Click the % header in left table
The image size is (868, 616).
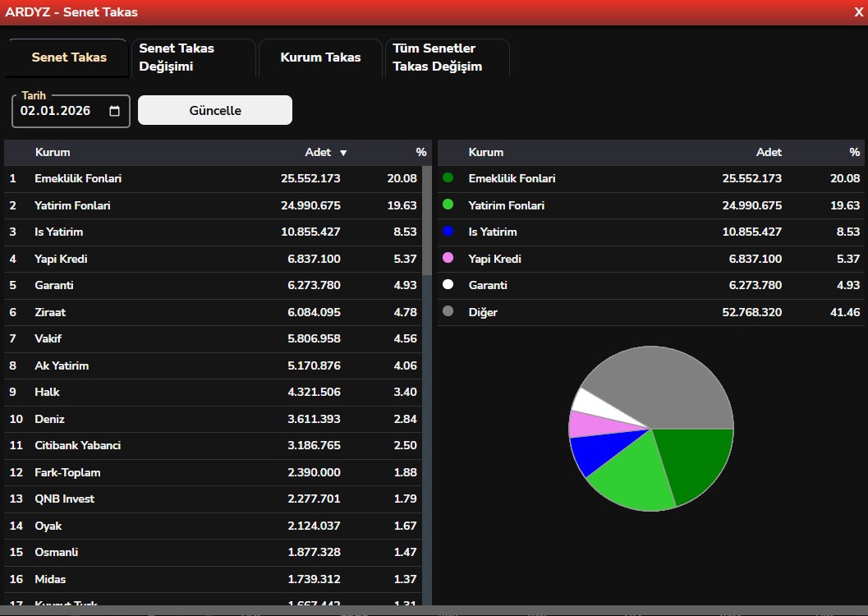point(421,152)
